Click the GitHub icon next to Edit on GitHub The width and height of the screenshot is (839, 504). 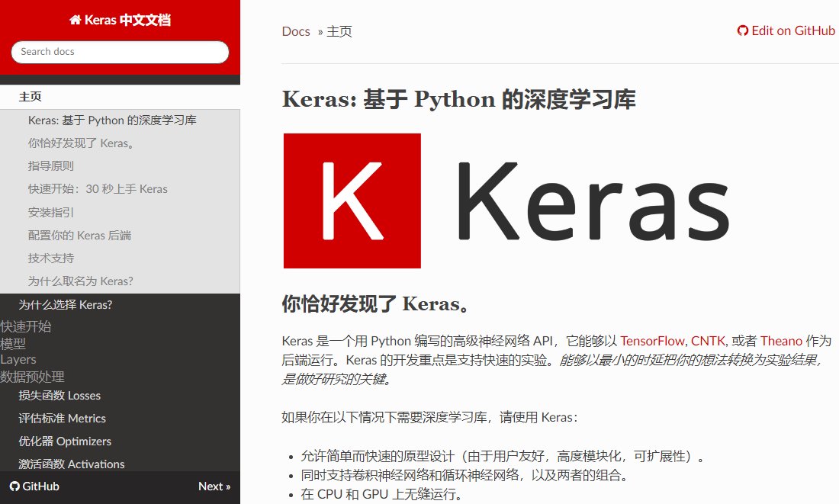pyautogui.click(x=743, y=31)
